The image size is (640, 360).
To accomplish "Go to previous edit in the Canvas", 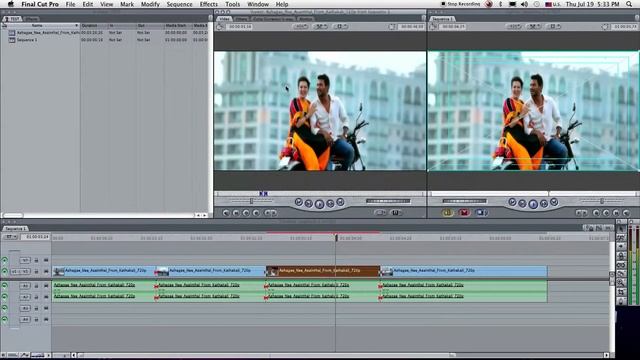I will pyautogui.click(x=512, y=202).
